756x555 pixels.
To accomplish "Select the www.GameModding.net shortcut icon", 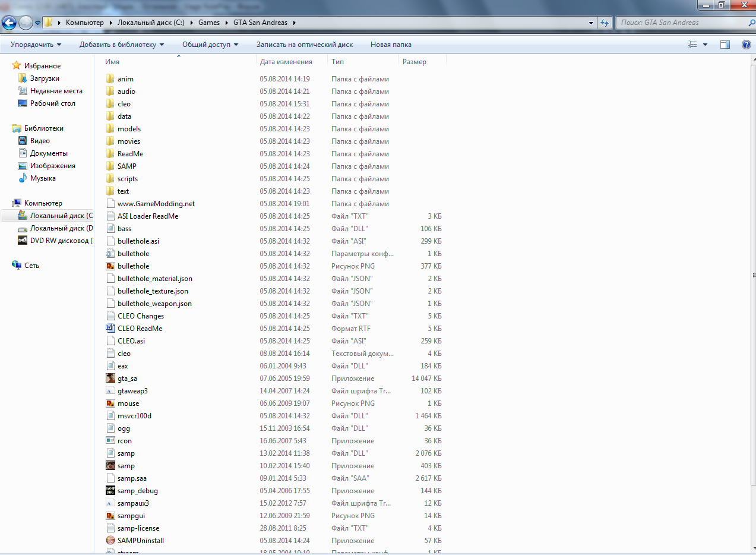I will pyautogui.click(x=110, y=204).
